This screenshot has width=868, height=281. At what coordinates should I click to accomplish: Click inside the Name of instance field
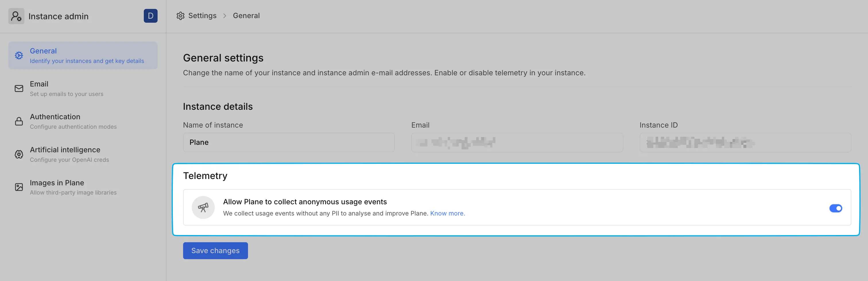288,142
